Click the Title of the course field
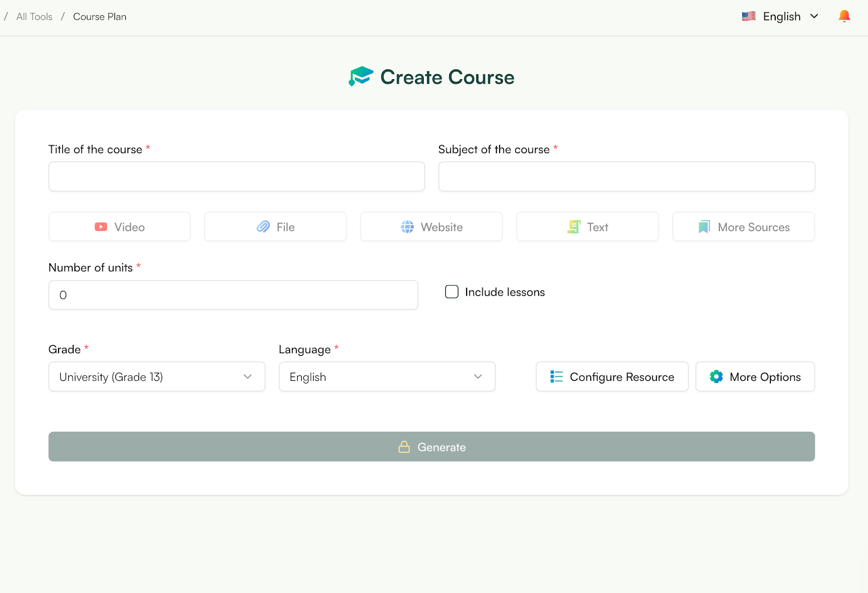 tap(236, 176)
